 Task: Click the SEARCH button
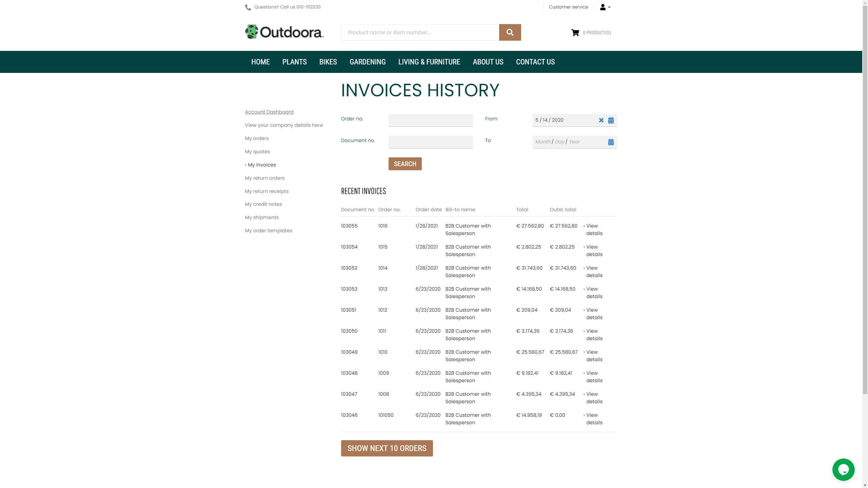[x=405, y=164]
